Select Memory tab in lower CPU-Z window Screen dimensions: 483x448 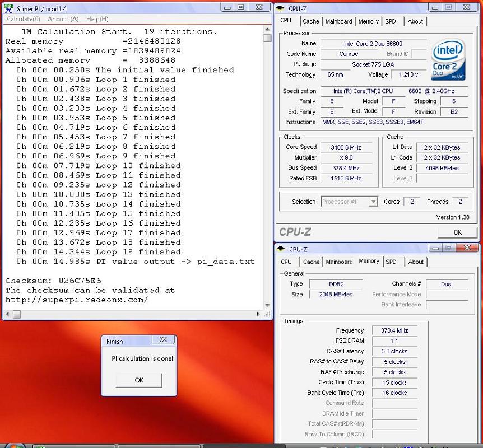[369, 261]
